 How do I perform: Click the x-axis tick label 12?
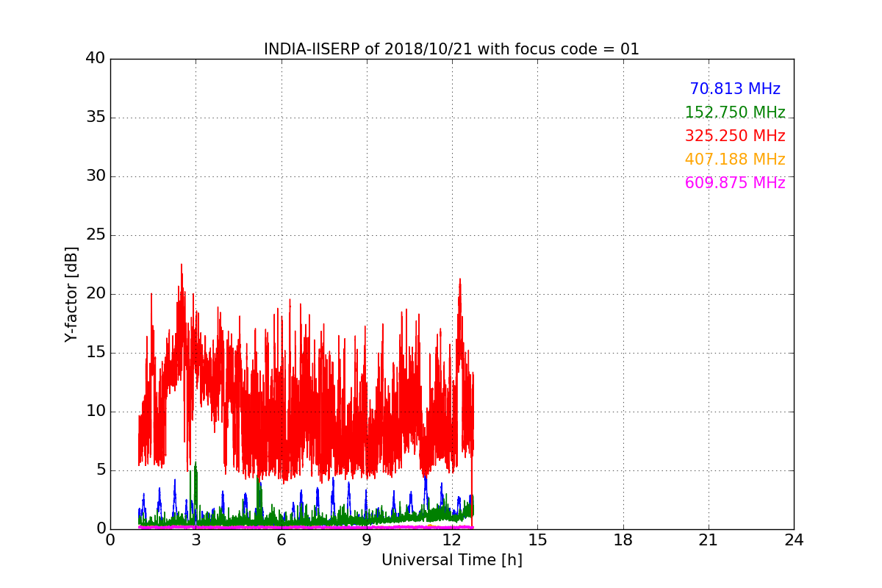coord(452,540)
